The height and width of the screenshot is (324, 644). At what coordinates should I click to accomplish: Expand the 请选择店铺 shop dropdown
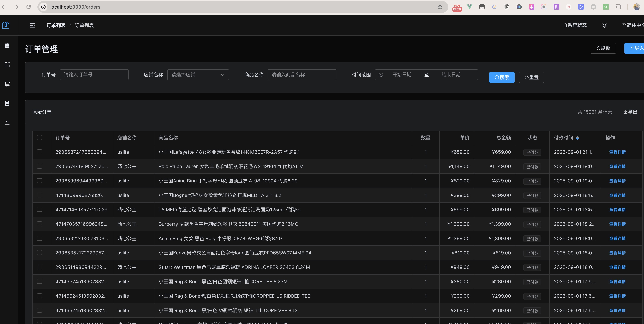point(198,75)
